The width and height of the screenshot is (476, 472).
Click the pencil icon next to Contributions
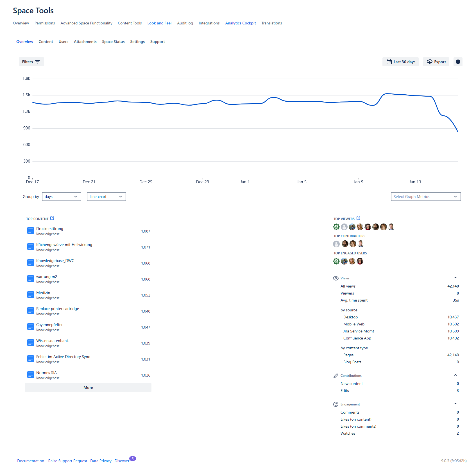pyautogui.click(x=336, y=376)
